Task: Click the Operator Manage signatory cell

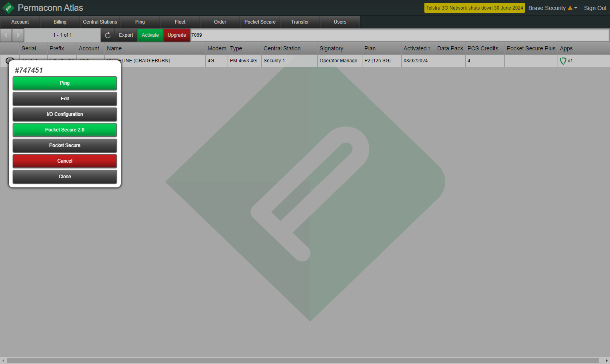Action: point(340,61)
